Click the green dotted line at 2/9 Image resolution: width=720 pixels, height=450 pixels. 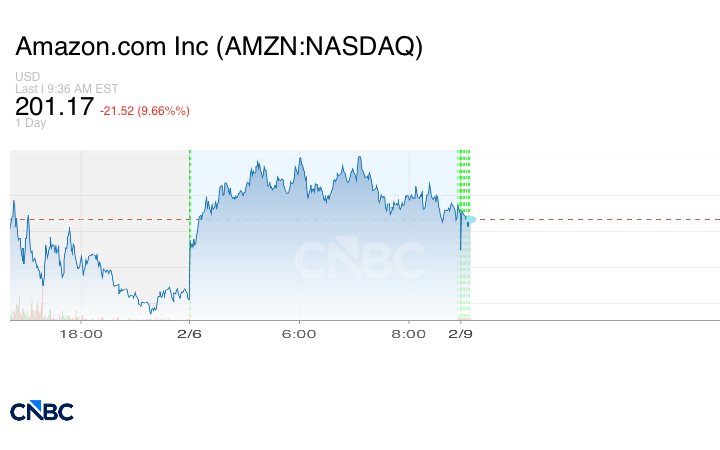click(x=459, y=180)
